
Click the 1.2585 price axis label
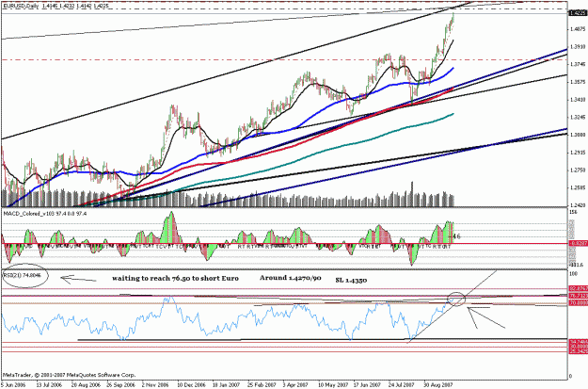click(x=578, y=187)
